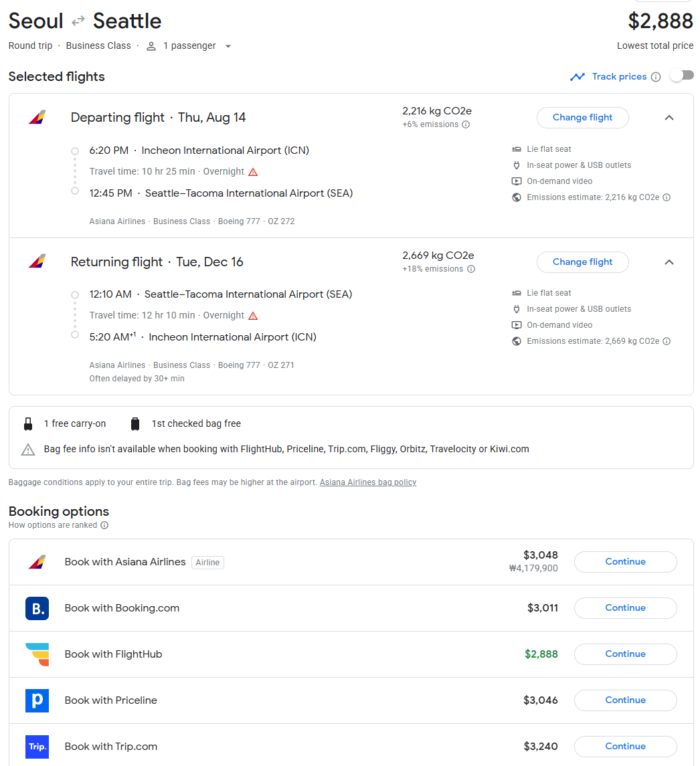Screen dimensions: 700x766
Task: Click emissions globe icon for departing flight
Action: coord(516,197)
